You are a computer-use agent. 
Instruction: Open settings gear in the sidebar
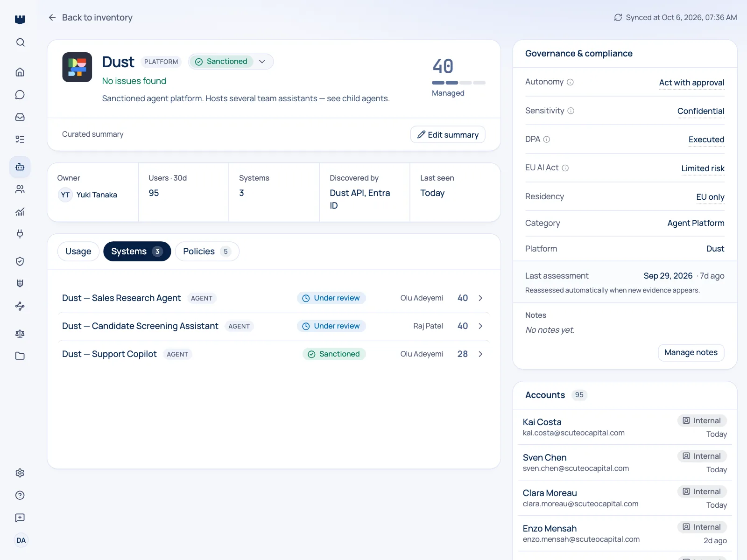[x=20, y=473]
